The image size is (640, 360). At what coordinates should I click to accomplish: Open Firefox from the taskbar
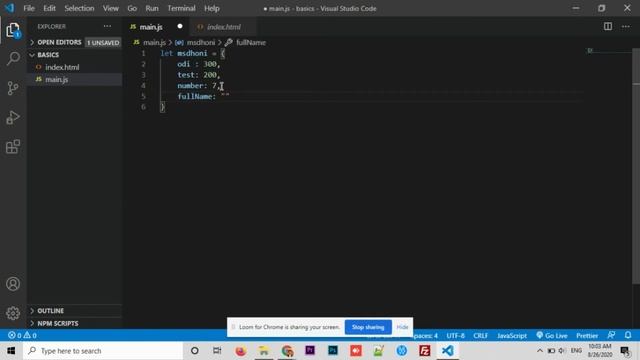click(241, 351)
